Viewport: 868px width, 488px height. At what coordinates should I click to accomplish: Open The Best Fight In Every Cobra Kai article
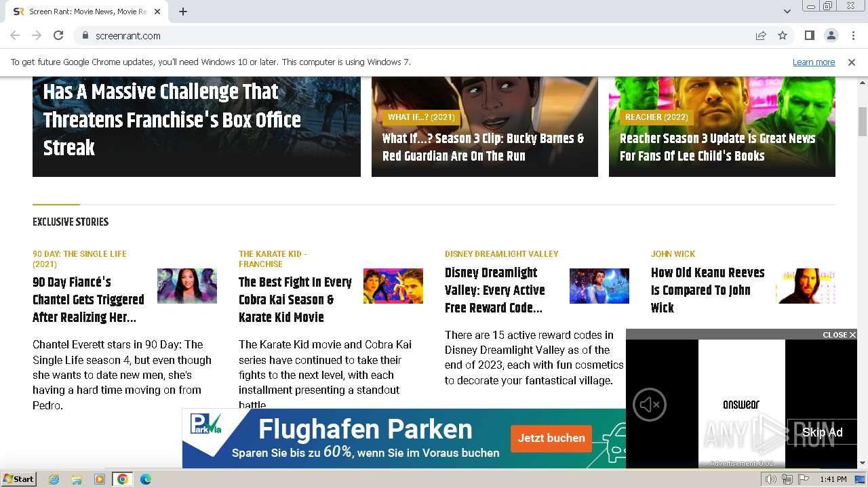(x=295, y=300)
